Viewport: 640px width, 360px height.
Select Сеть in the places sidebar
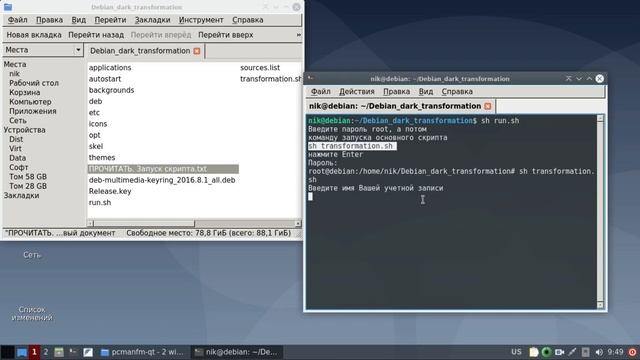pyautogui.click(x=18, y=121)
